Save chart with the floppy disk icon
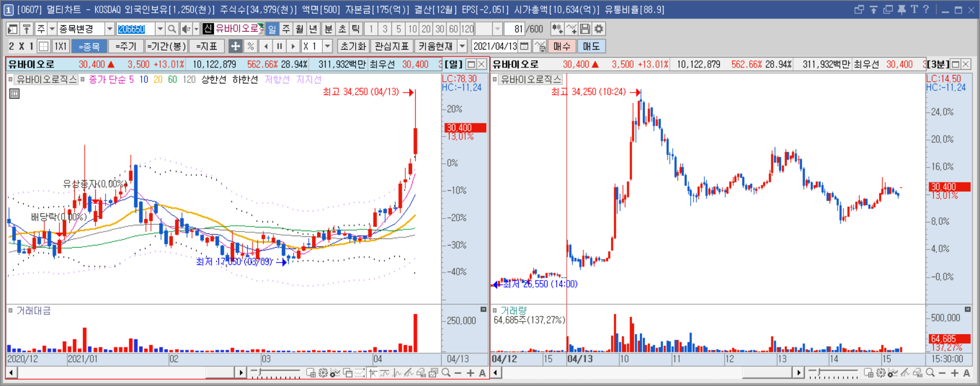 [585, 29]
